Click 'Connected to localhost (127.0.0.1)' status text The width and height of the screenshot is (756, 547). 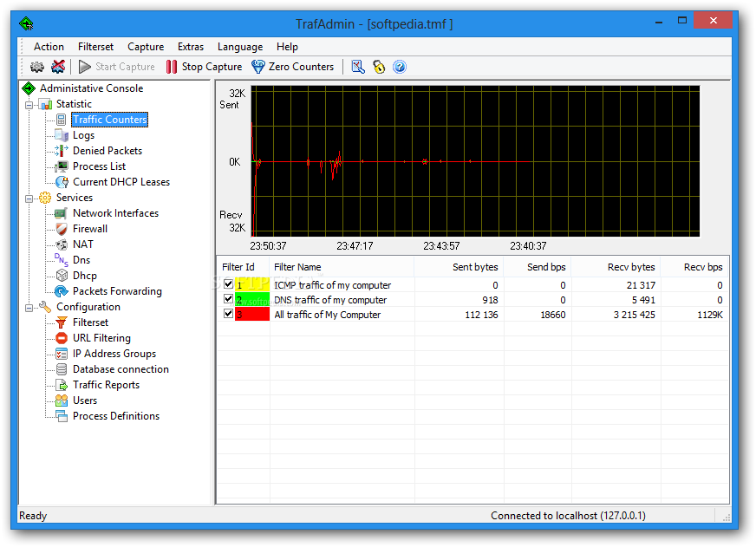tap(568, 516)
